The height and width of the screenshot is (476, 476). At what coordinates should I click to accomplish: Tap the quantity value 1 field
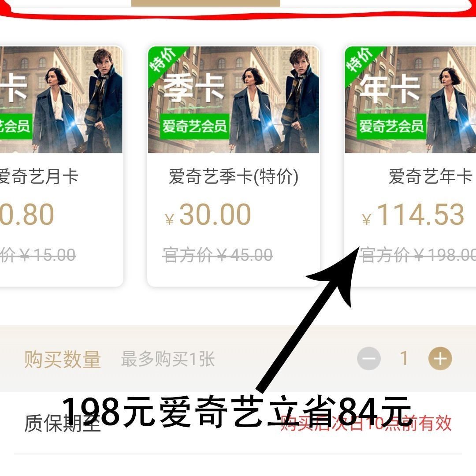click(x=404, y=358)
